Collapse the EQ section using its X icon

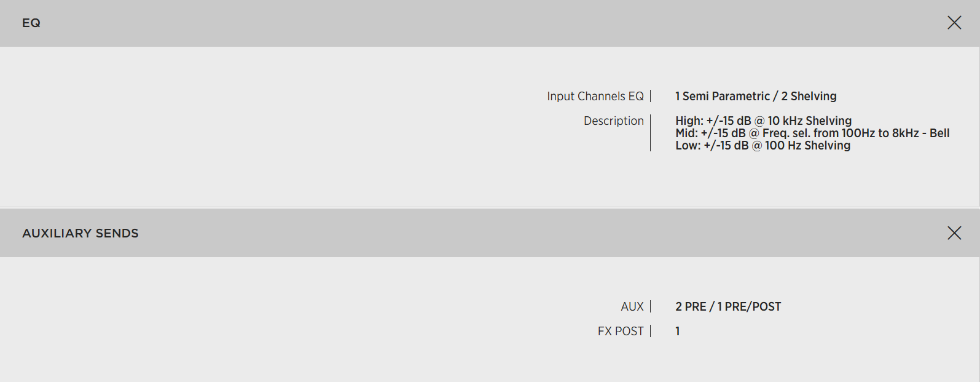954,23
